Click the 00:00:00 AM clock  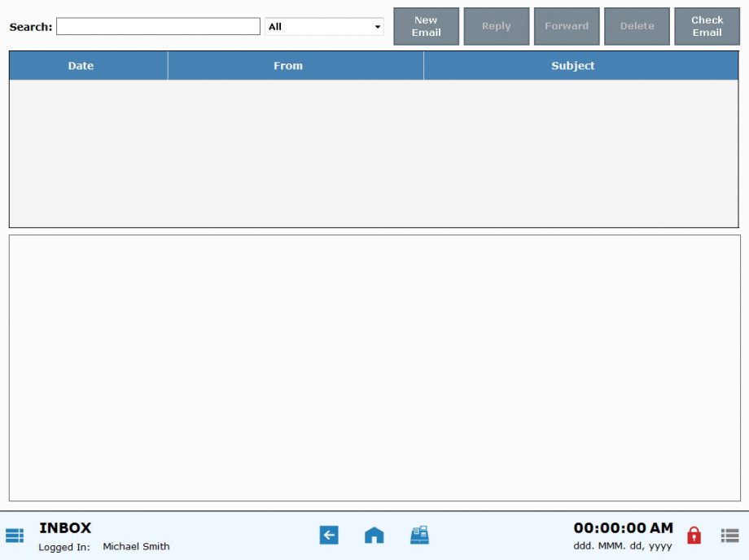[624, 527]
